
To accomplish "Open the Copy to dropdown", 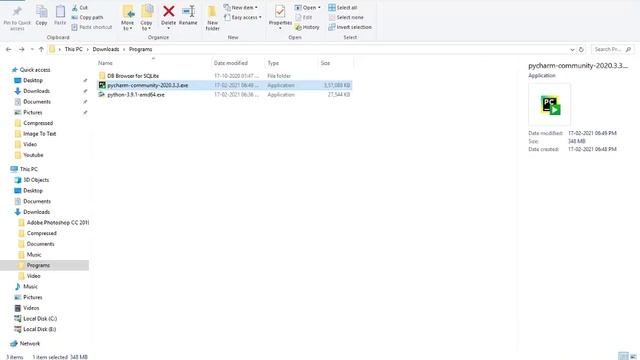I will pyautogui.click(x=147, y=18).
